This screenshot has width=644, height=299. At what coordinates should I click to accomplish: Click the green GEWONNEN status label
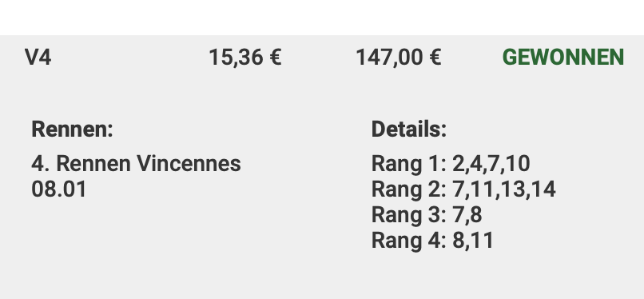pyautogui.click(x=563, y=57)
